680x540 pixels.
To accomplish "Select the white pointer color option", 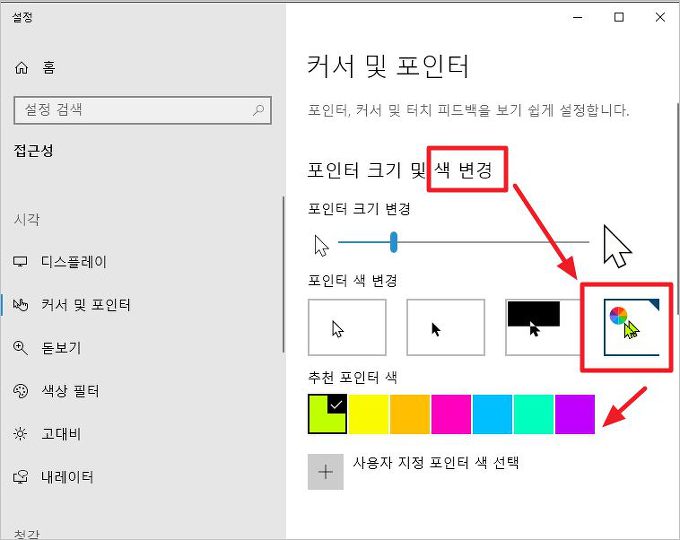I will tap(347, 327).
